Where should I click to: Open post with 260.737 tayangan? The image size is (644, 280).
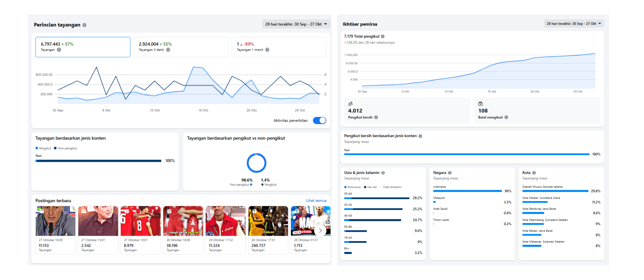click(x=268, y=221)
